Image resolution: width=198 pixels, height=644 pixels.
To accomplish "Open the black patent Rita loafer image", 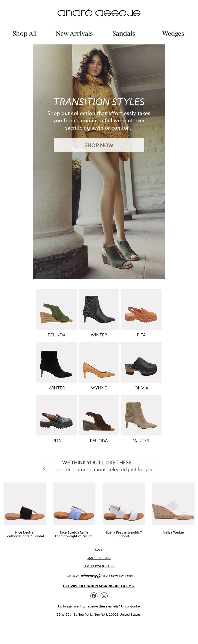I will pos(57,415).
